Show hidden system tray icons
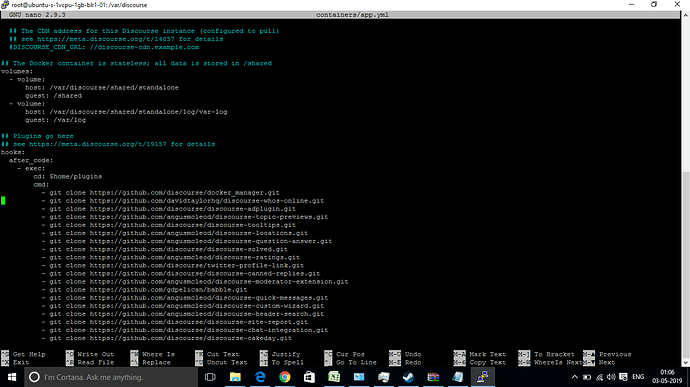Image resolution: width=690 pixels, height=387 pixels. (575, 377)
